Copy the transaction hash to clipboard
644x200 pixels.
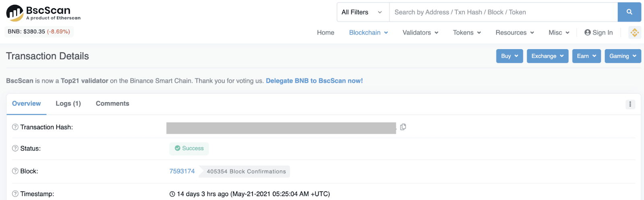403,127
